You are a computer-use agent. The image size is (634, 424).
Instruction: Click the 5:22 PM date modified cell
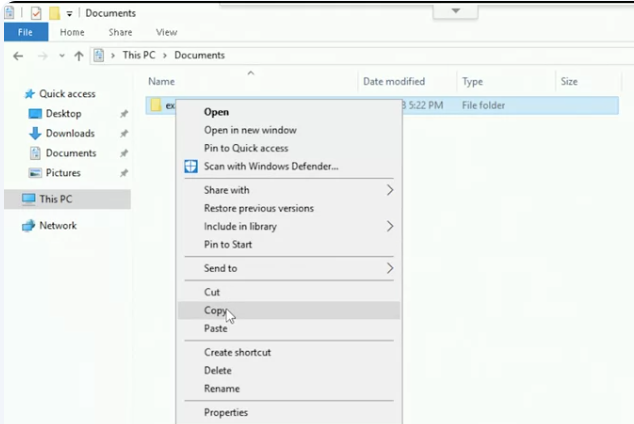(423, 105)
